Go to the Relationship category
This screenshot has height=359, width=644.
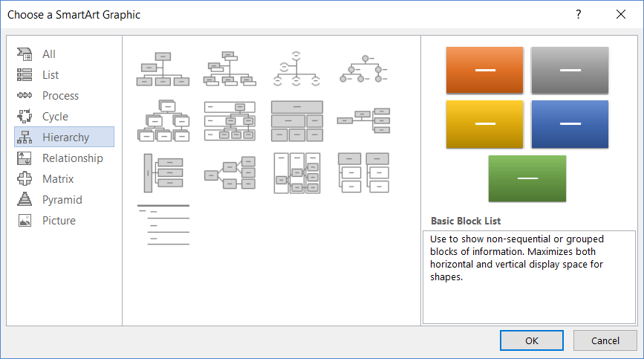click(72, 158)
